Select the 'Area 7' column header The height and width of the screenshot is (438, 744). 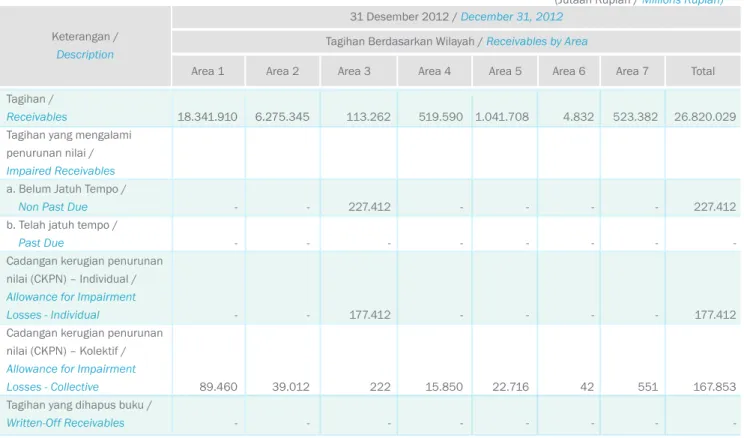[632, 71]
